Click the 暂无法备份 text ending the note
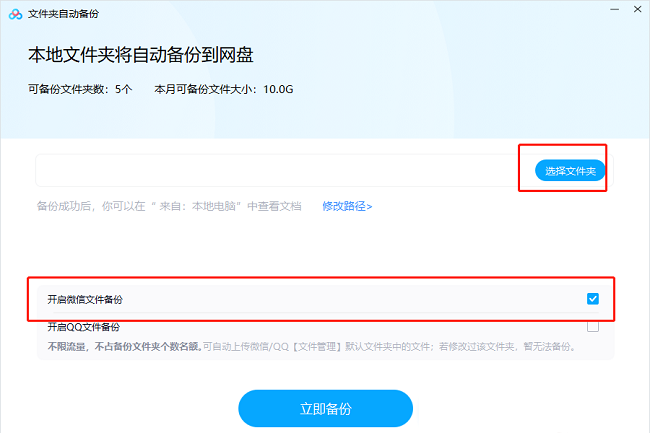Image resolution: width=650 pixels, height=433 pixels. coord(553,346)
